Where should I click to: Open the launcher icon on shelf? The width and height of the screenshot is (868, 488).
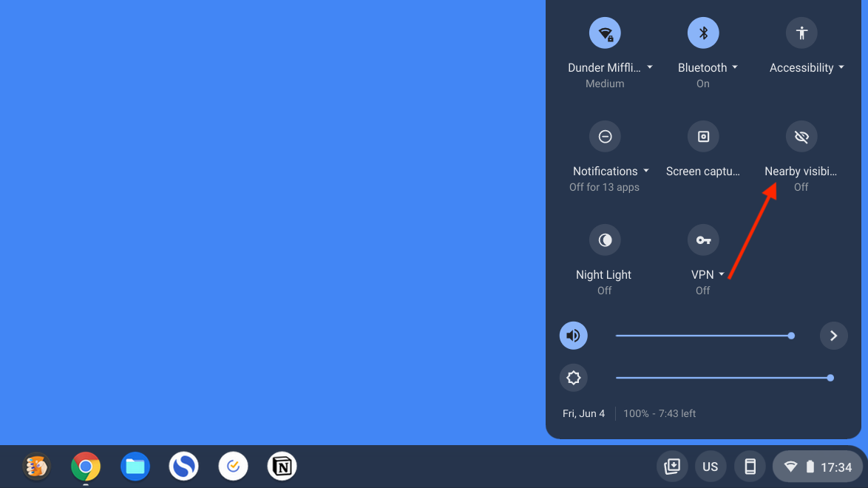pyautogui.click(x=36, y=467)
